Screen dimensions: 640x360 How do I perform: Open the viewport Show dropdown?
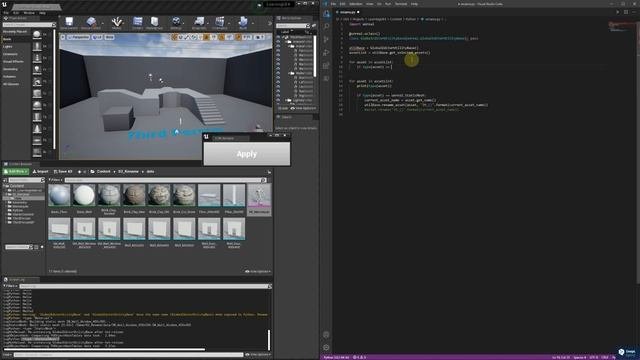pyautogui.click(x=109, y=37)
